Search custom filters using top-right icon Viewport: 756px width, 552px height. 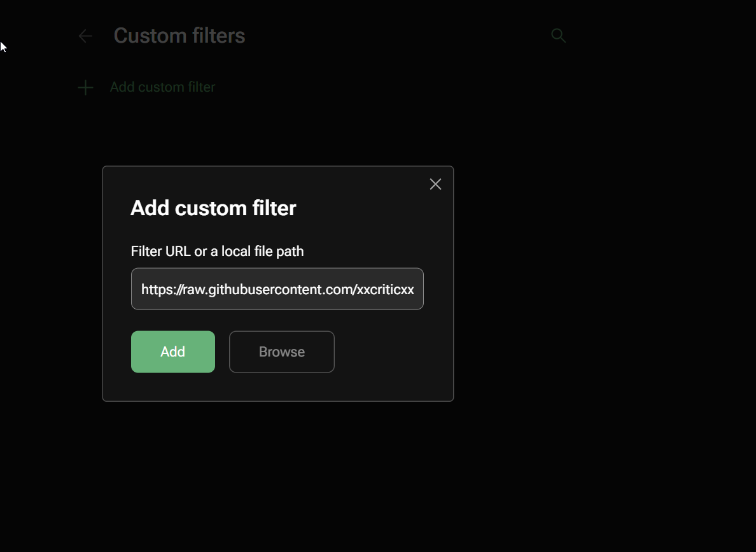click(x=558, y=36)
